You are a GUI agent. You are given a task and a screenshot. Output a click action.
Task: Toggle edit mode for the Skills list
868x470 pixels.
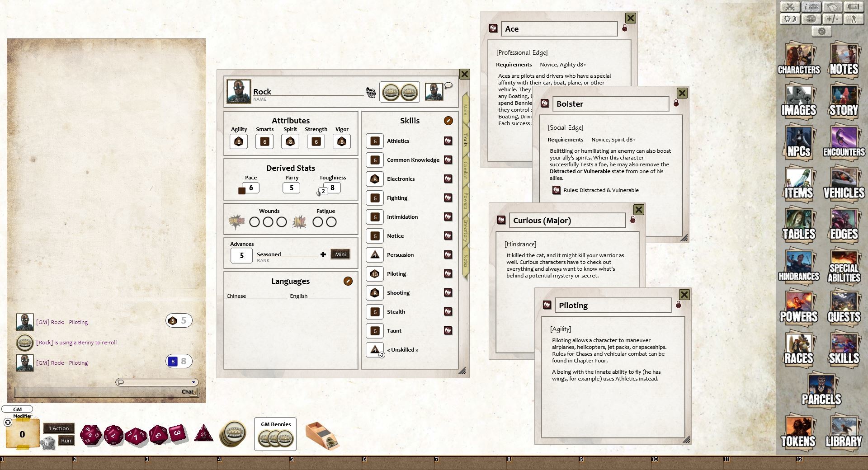(x=448, y=121)
